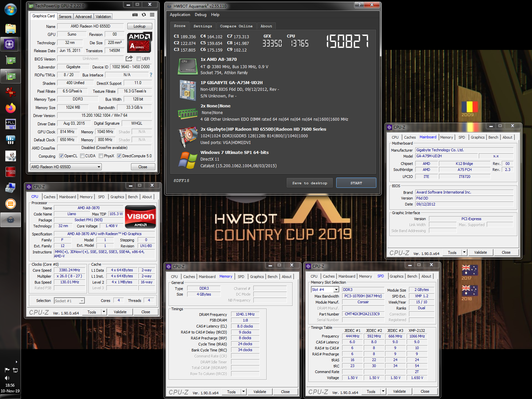The image size is (532, 399).
Task: Click the RAM module icon in Aquamark
Action: click(188, 113)
